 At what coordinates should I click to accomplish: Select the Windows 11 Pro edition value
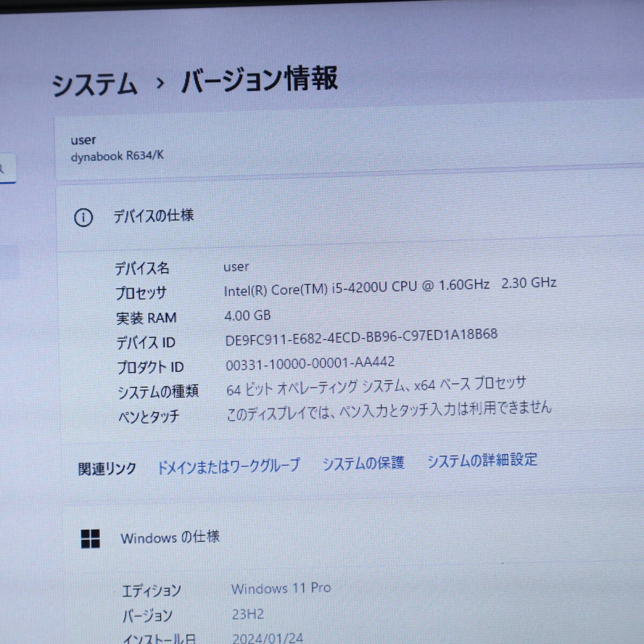[x=281, y=589]
